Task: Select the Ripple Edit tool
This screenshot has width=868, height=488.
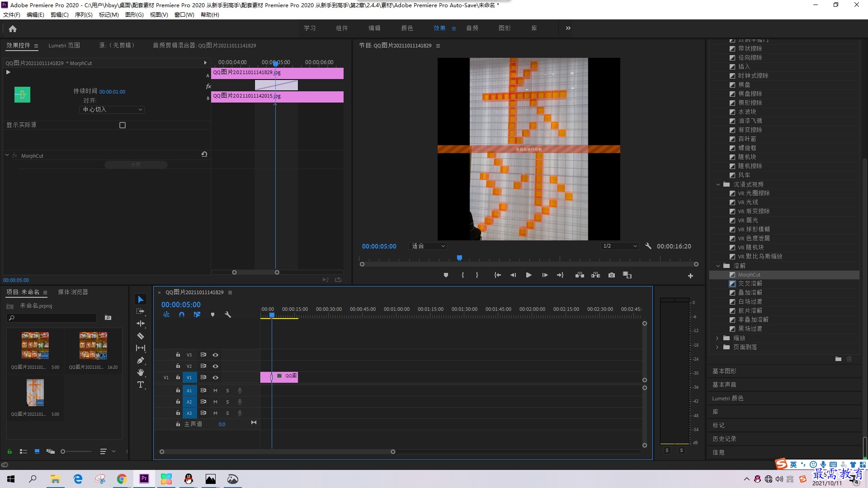Action: coord(141,324)
